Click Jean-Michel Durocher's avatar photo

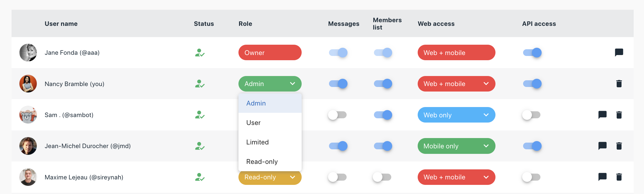(28, 146)
